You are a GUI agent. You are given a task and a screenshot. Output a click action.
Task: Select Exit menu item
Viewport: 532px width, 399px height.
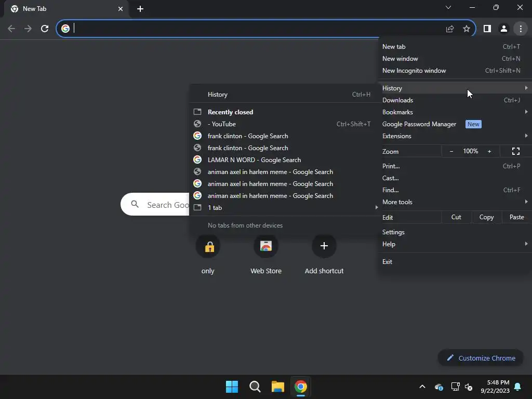click(x=454, y=262)
